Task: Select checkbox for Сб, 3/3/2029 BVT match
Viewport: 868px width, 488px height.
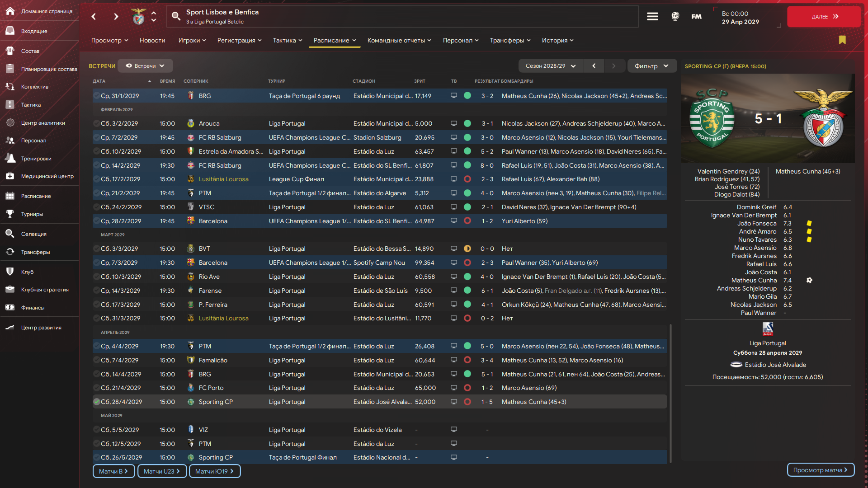Action: tap(96, 249)
